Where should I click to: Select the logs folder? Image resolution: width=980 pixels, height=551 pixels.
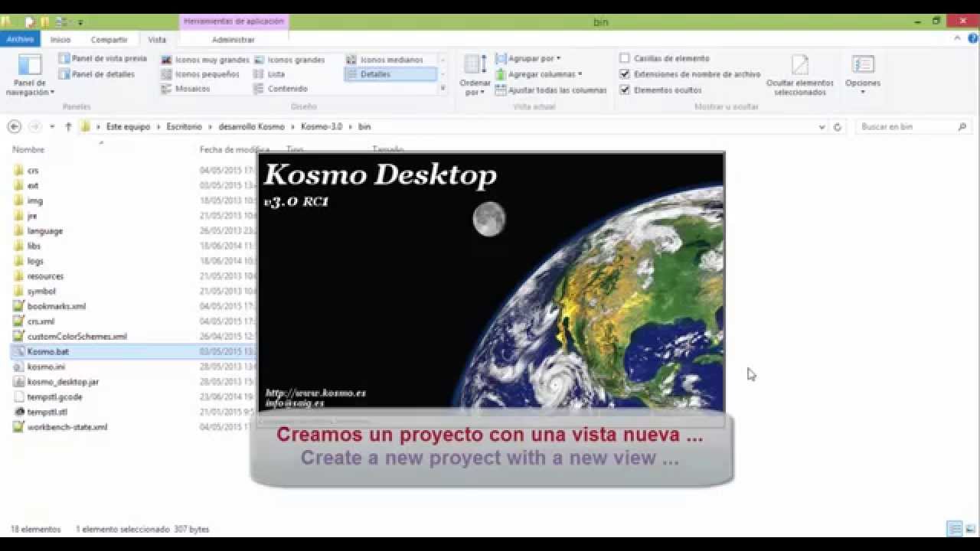tap(35, 261)
